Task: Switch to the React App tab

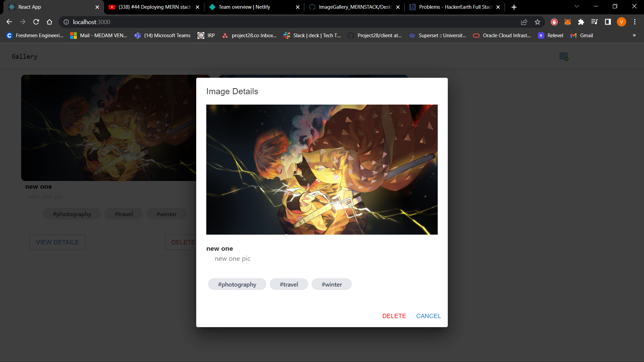Action: pos(54,7)
